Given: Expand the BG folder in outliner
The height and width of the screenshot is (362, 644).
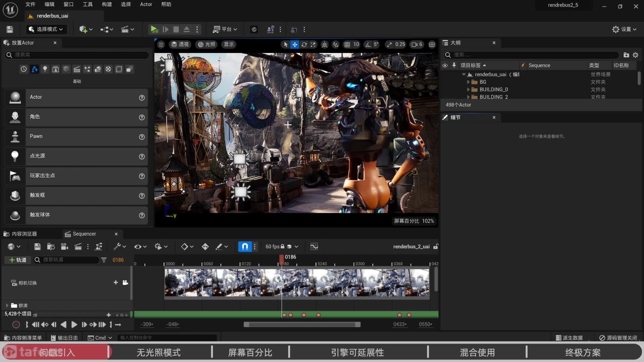Looking at the screenshot, I should 469,82.
